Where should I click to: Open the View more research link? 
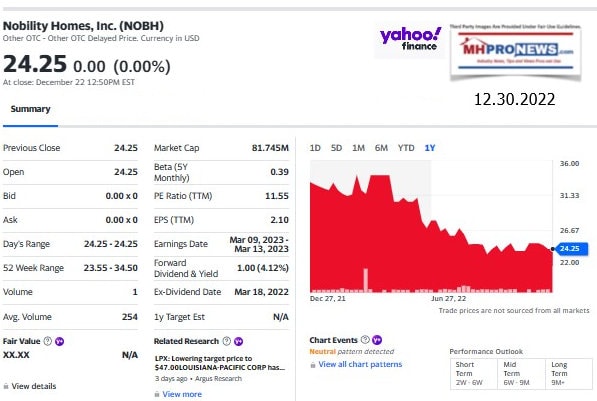point(182,394)
